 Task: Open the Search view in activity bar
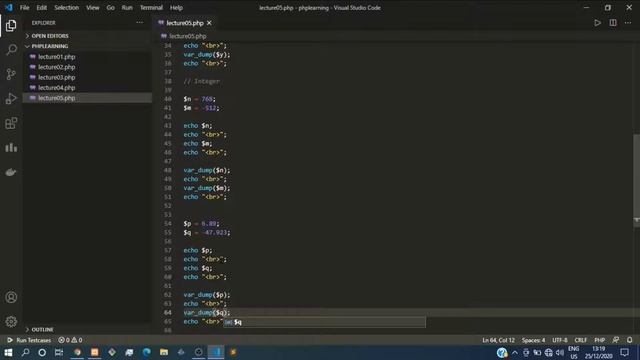pos(11,50)
